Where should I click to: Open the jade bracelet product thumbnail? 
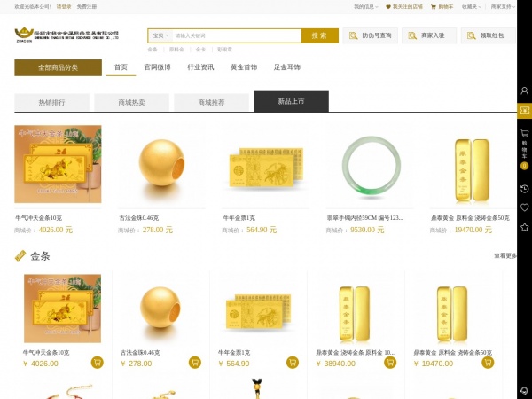pyautogui.click(x=372, y=167)
